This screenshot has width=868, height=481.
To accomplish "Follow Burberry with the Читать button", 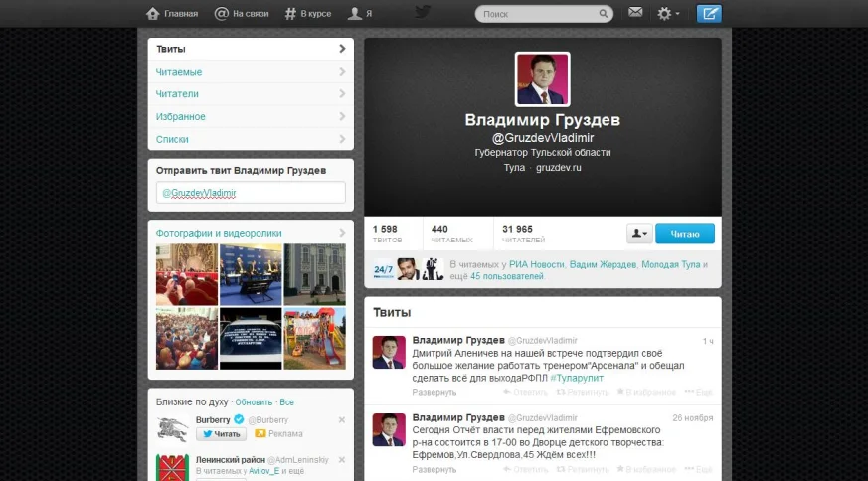I will tap(220, 434).
